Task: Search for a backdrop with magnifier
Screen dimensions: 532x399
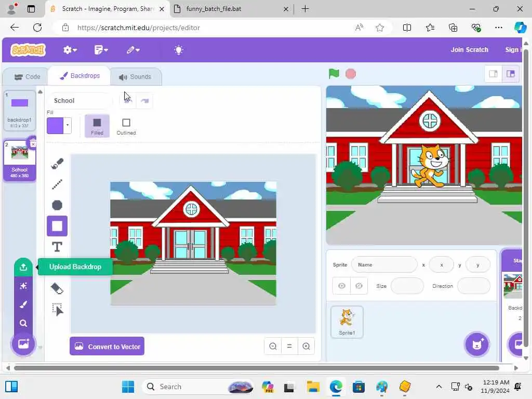Action: pyautogui.click(x=23, y=323)
